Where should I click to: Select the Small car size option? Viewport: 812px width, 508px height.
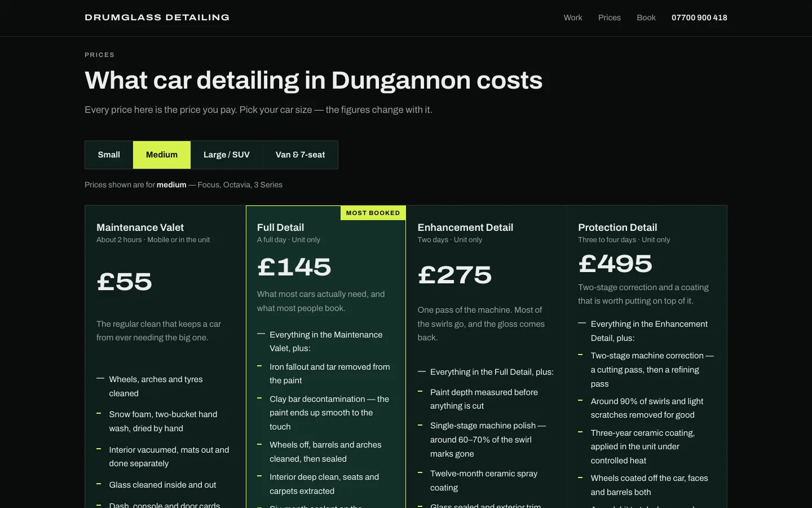click(x=109, y=155)
